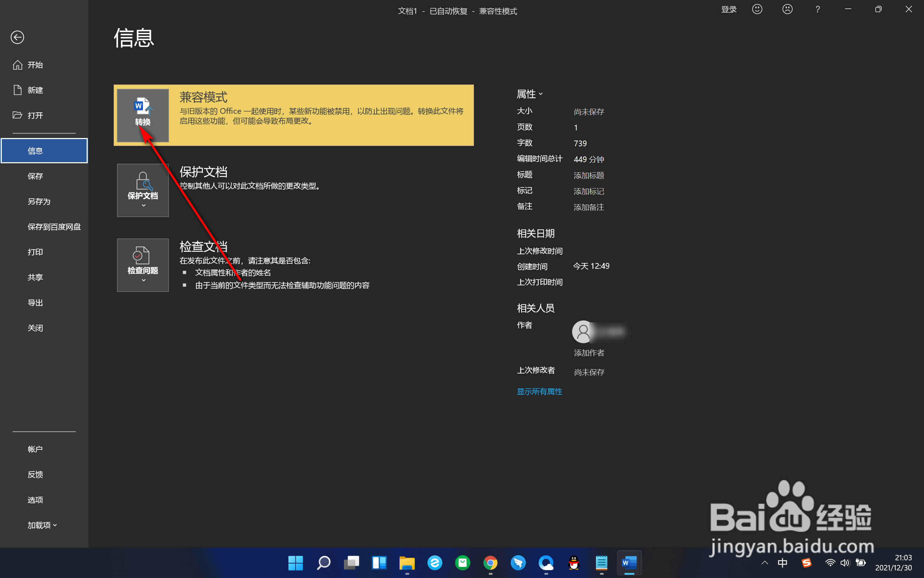This screenshot has height=578, width=924.
Task: Click the word count value 739
Action: [580, 143]
